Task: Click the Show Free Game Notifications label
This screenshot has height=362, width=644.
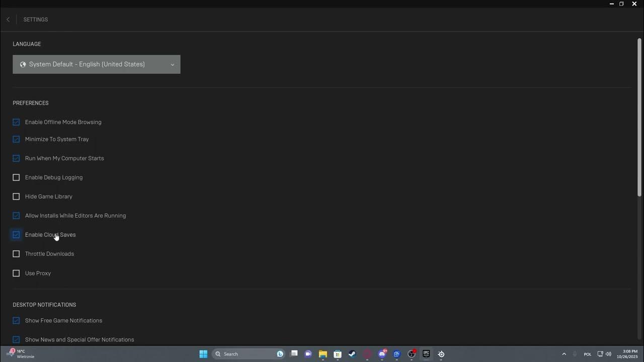Action: pos(63,321)
